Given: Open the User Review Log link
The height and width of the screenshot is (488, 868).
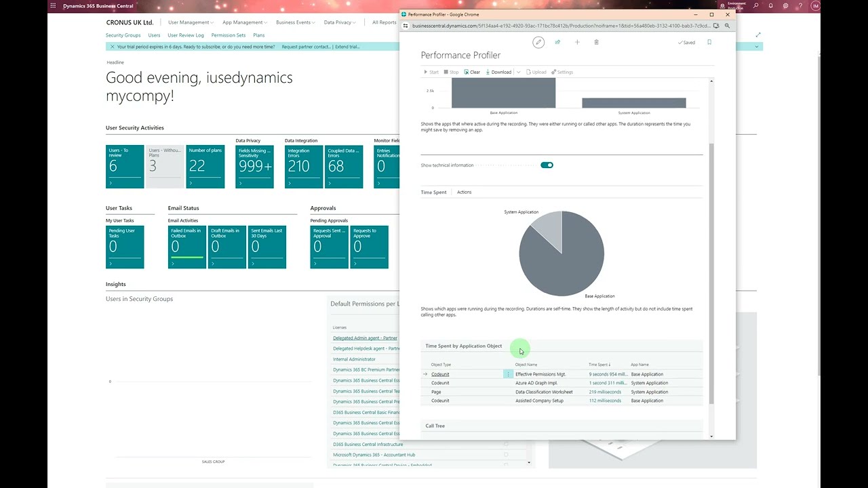Looking at the screenshot, I should click(x=185, y=35).
